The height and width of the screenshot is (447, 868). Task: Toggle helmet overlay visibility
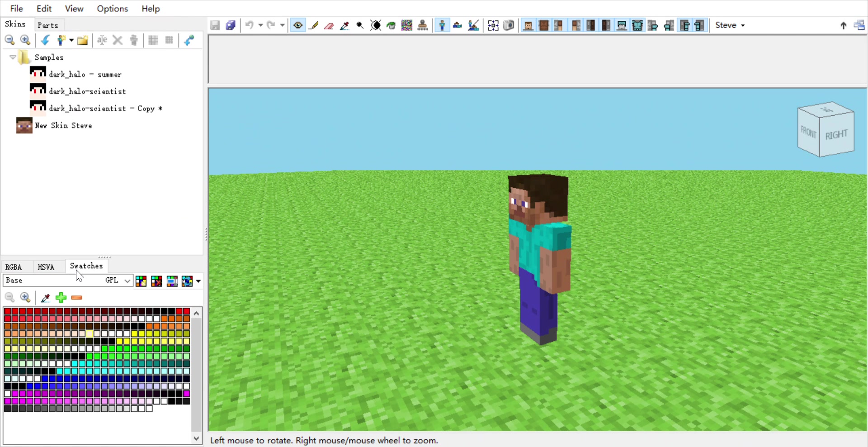[x=622, y=25]
